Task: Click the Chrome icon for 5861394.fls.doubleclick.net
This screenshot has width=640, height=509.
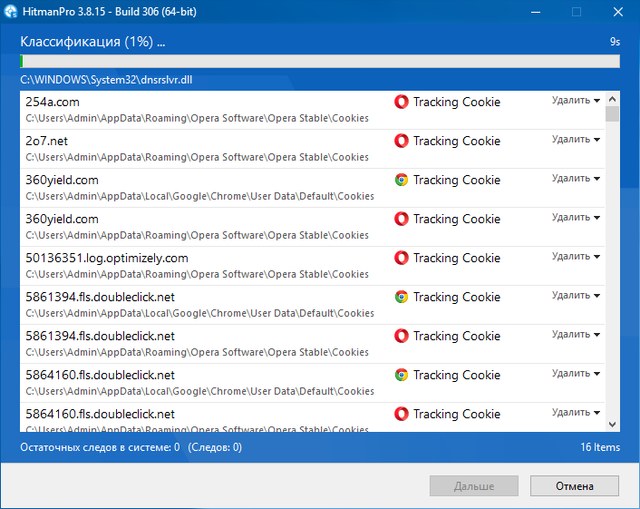Action: 401,297
